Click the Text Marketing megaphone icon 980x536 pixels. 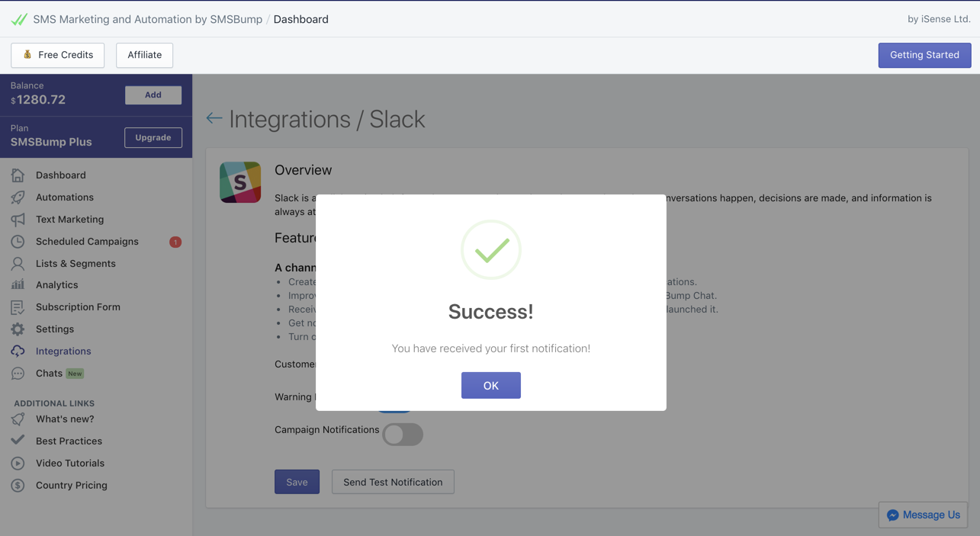tap(18, 220)
